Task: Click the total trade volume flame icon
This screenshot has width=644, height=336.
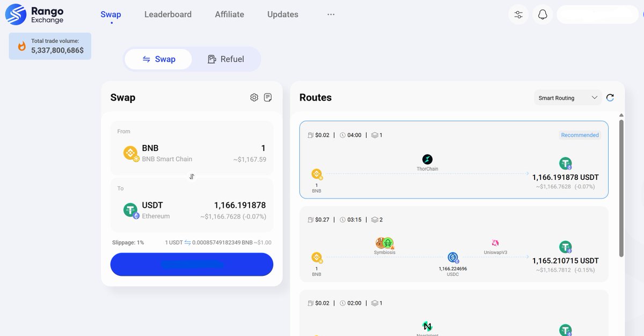Action: click(x=22, y=46)
